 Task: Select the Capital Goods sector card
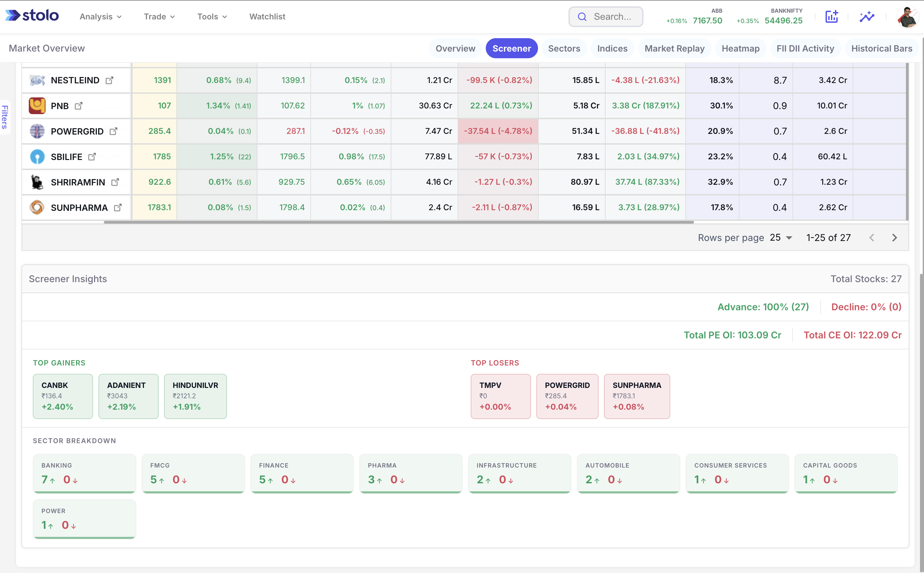tap(846, 474)
